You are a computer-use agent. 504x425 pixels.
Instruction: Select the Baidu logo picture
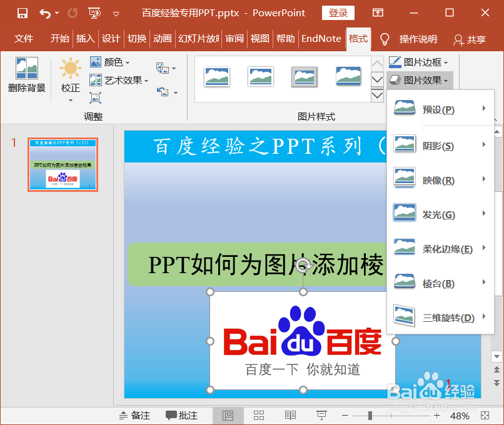pos(303,341)
